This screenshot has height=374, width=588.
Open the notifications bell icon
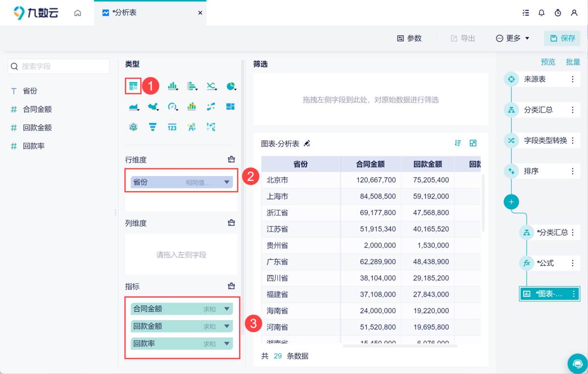pos(541,13)
